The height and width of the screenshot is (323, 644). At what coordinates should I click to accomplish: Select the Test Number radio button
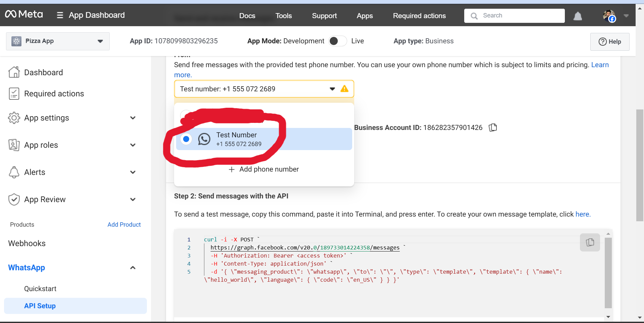pyautogui.click(x=186, y=139)
